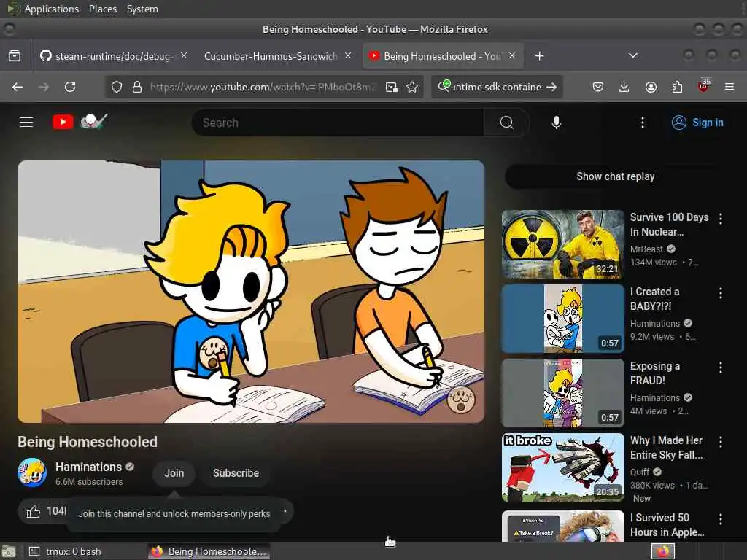The width and height of the screenshot is (747, 560).
Task: Open the Haminations channel name link
Action: [88, 467]
